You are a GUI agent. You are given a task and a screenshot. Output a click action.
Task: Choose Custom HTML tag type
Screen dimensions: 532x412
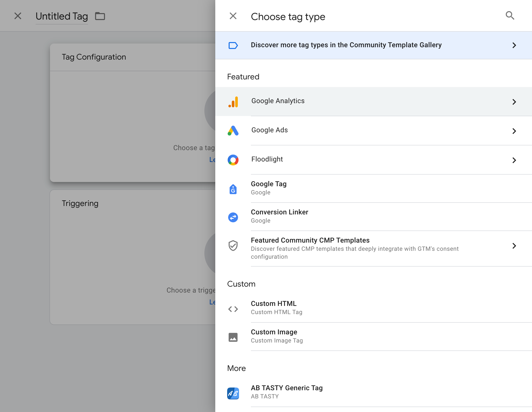[374, 308]
